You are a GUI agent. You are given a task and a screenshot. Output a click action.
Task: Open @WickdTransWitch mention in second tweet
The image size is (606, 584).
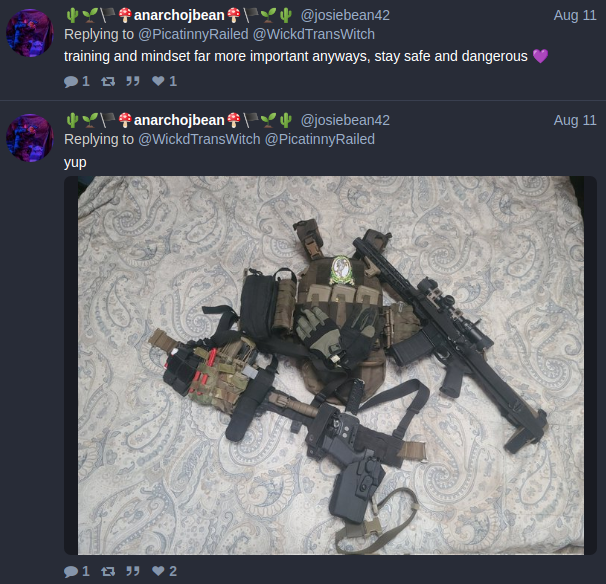point(199,139)
